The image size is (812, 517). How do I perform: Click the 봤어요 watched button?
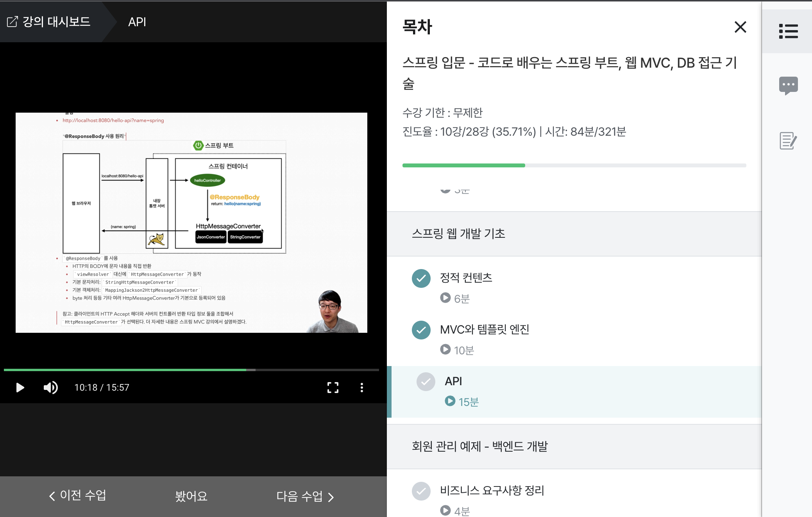click(x=191, y=497)
